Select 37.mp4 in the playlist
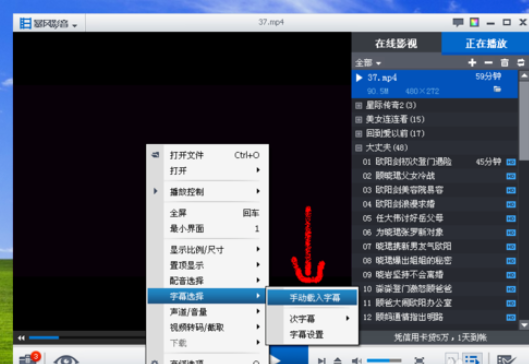This screenshot has width=529, height=364. click(435, 84)
